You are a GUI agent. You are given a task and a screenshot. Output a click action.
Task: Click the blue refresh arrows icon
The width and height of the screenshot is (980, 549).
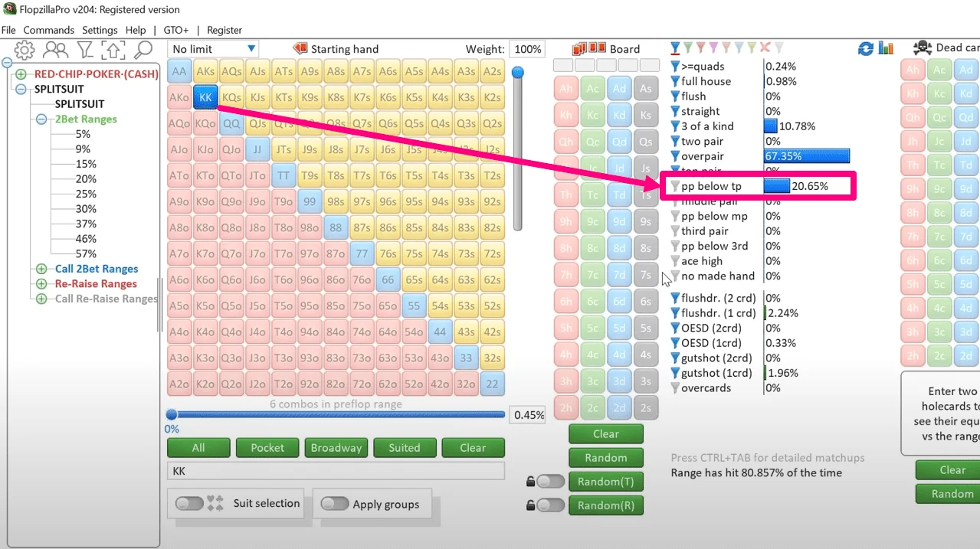tap(866, 48)
